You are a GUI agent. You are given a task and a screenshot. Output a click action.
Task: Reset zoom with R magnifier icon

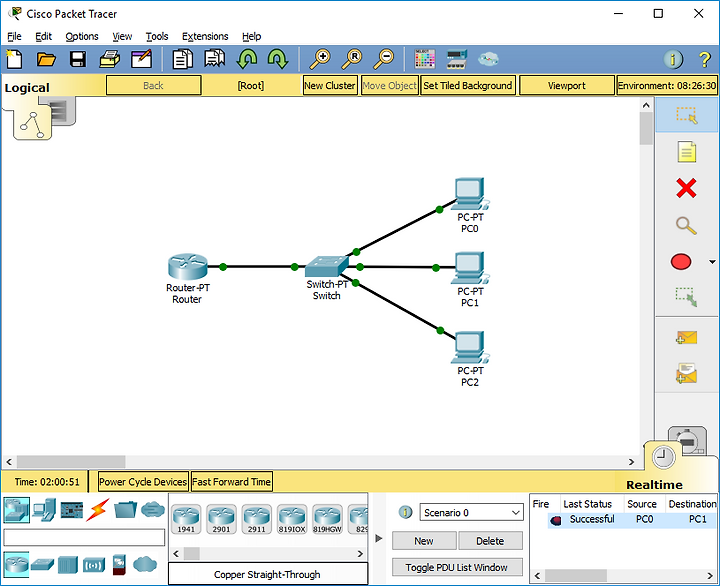click(x=351, y=59)
